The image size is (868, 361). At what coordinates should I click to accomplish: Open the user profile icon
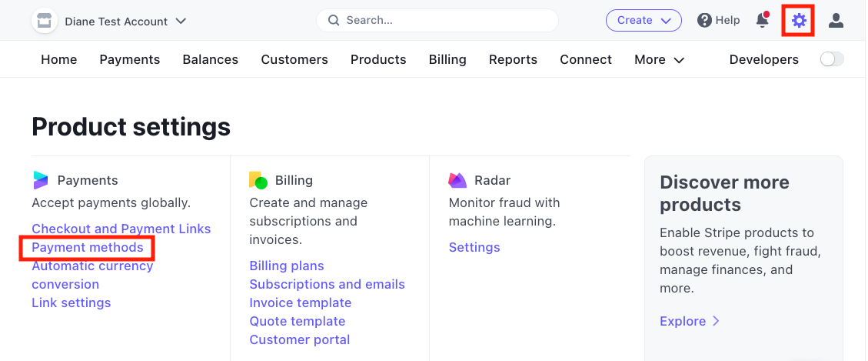[x=836, y=21]
